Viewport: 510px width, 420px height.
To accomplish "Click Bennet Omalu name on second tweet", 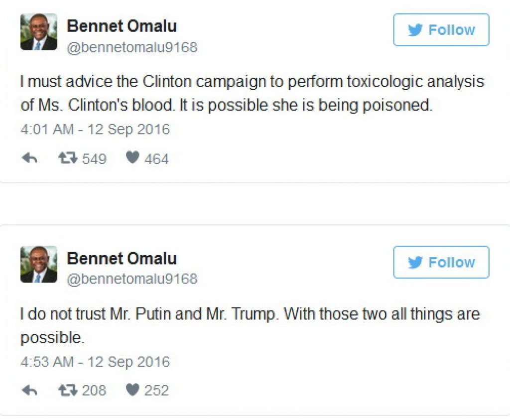I will coord(122,258).
